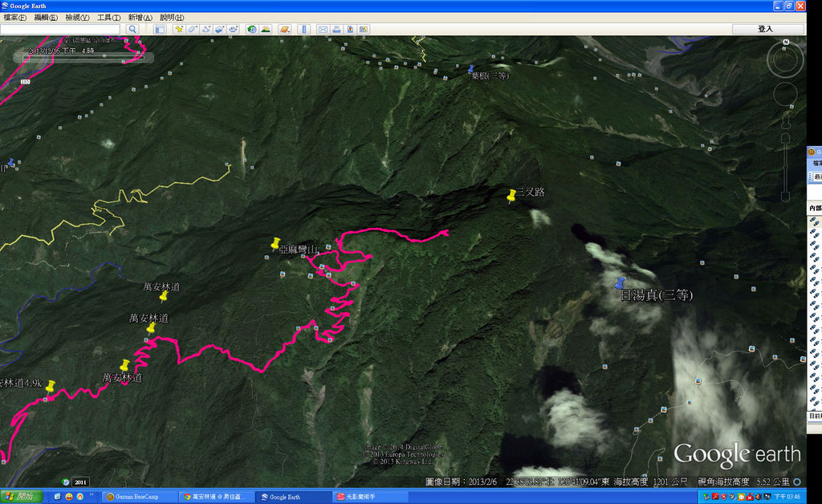Open the 新增(A) menu
Viewport: 822px width, 504px height.
140,18
